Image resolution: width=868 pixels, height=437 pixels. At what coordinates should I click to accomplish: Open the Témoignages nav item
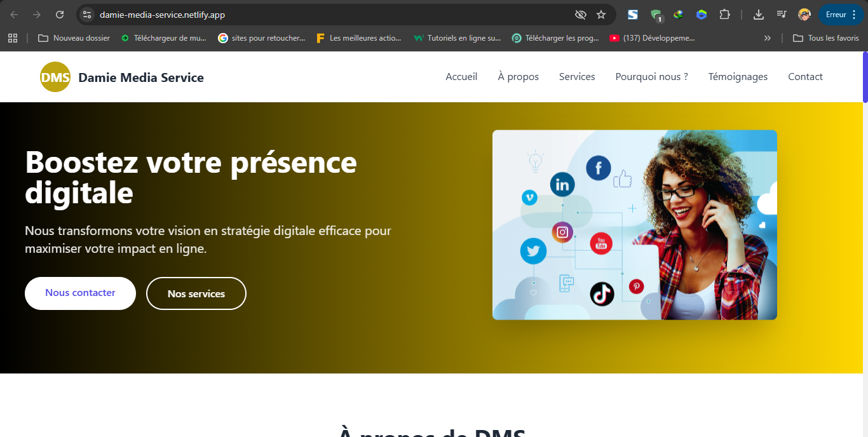tap(738, 77)
